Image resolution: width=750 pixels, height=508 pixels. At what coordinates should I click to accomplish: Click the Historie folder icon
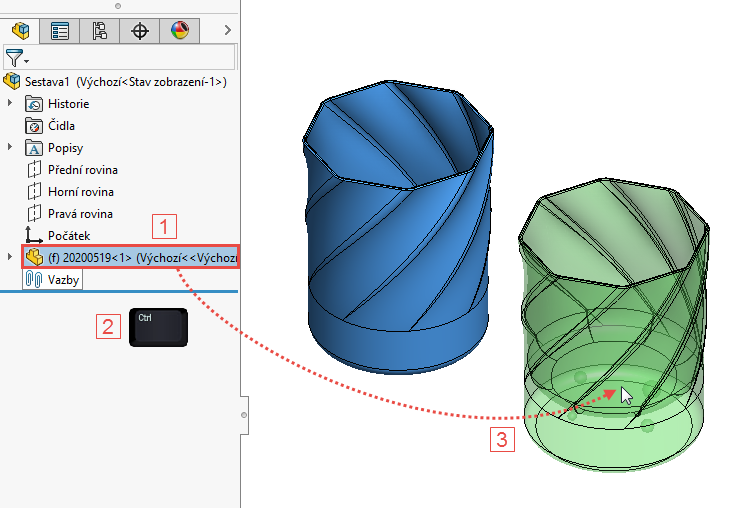click(x=34, y=104)
